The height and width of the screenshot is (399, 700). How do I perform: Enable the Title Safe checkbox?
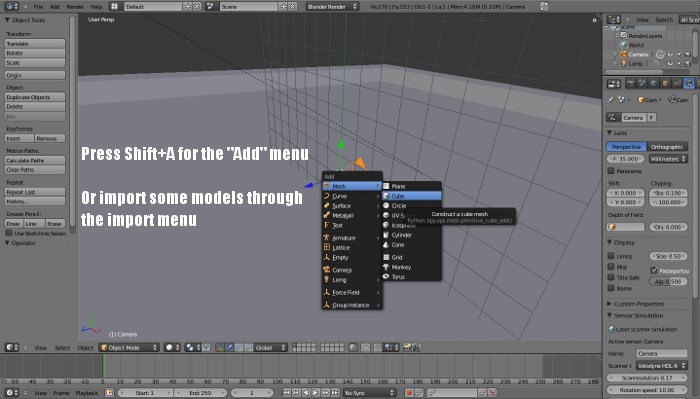tap(611, 277)
